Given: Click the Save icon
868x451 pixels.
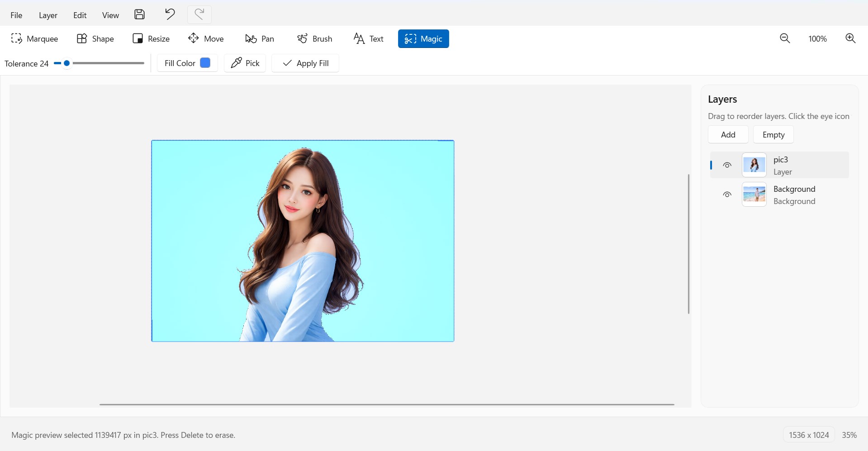Looking at the screenshot, I should [x=139, y=14].
